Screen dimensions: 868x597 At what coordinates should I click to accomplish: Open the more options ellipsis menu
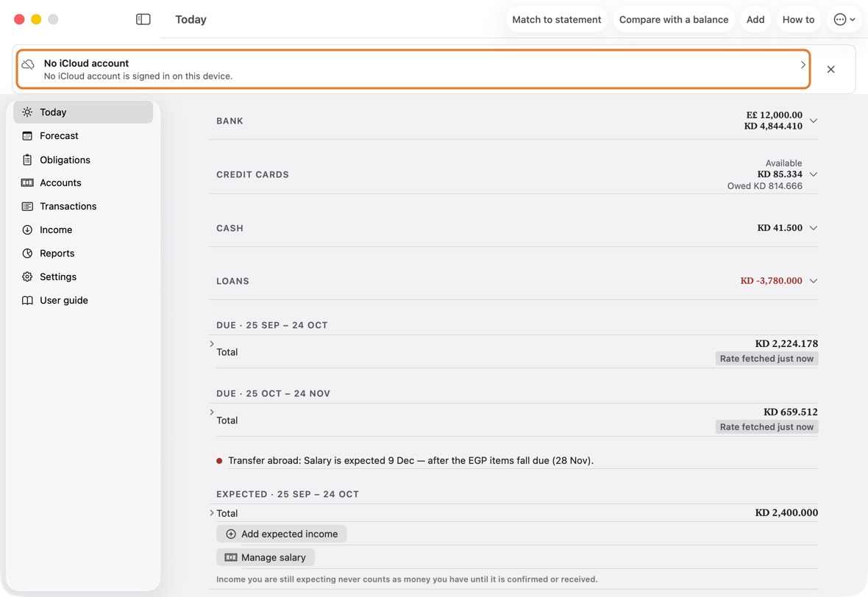pos(844,19)
